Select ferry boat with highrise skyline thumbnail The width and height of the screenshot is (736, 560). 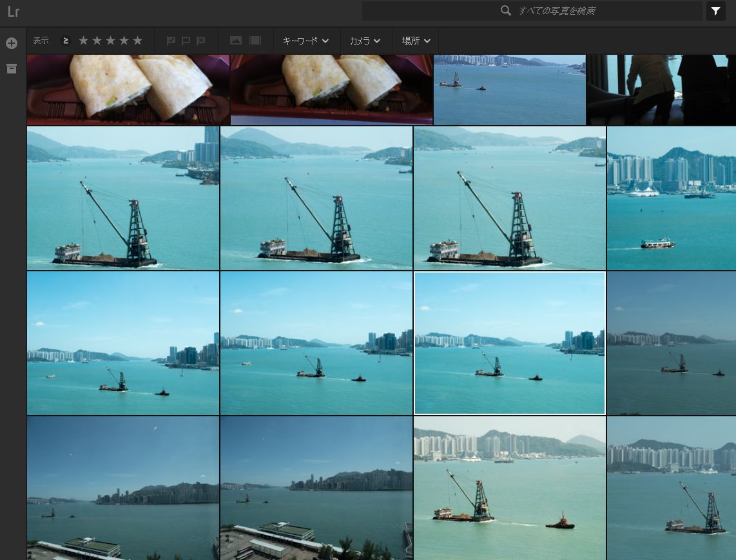[671, 198]
